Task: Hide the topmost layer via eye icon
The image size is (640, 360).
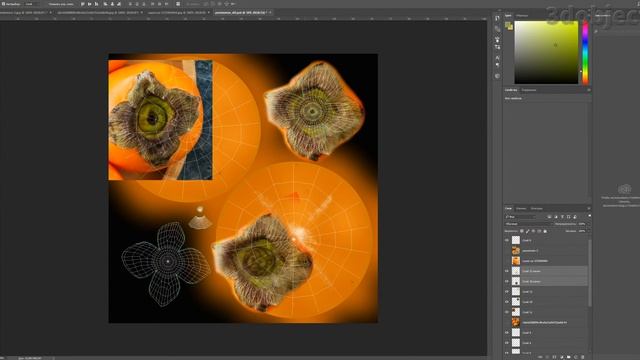Action: (x=507, y=240)
